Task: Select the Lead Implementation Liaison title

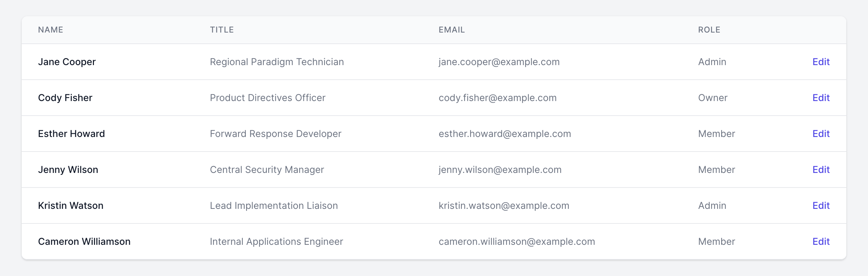Action: pos(274,205)
